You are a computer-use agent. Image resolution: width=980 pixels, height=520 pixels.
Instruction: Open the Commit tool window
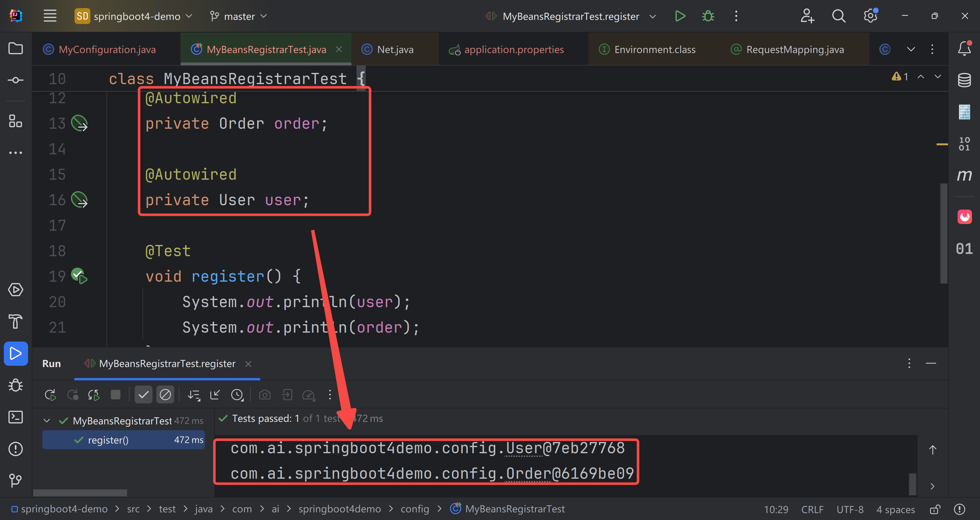(16, 80)
